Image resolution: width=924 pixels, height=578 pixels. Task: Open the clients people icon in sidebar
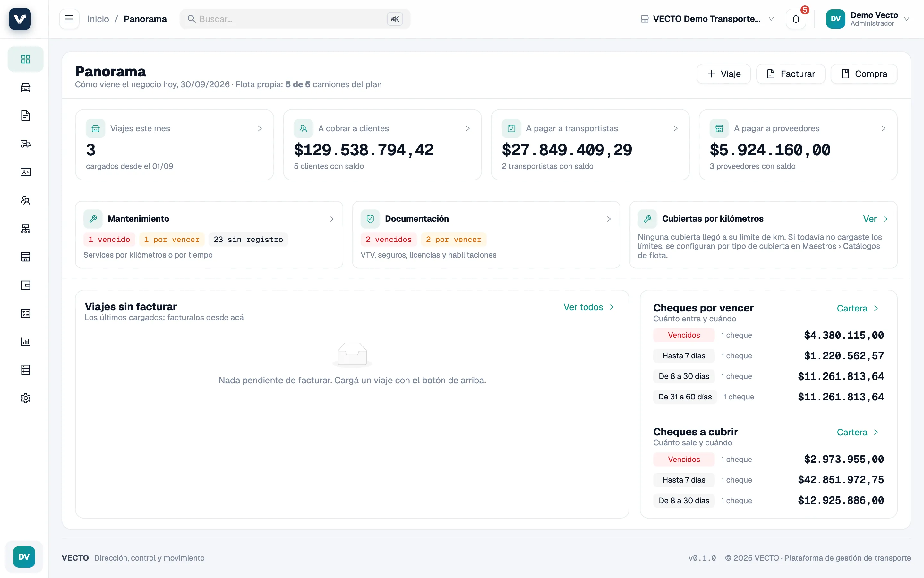click(26, 200)
